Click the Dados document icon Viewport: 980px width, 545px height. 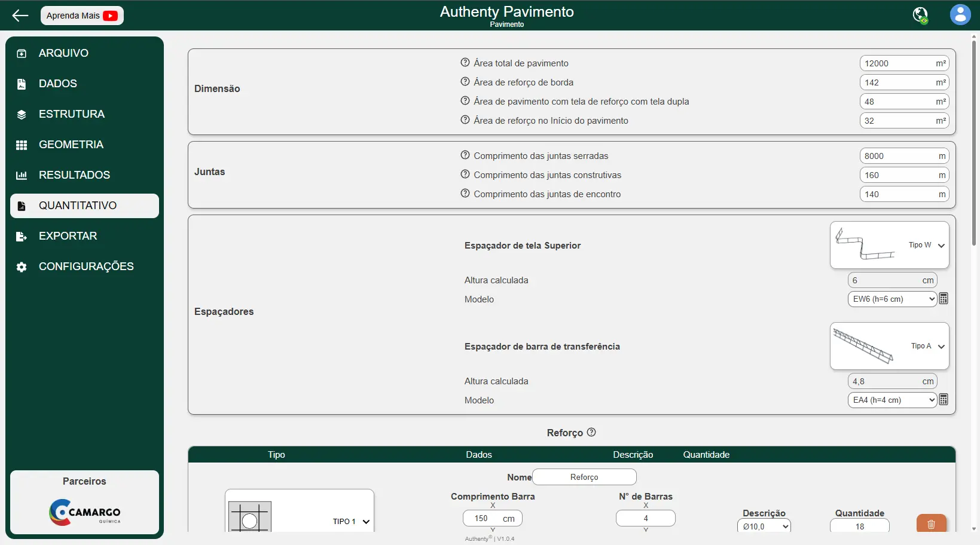point(22,84)
